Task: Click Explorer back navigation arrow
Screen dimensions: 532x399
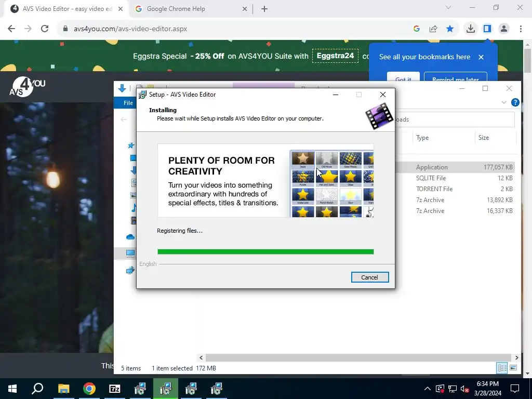Action: coord(124,119)
